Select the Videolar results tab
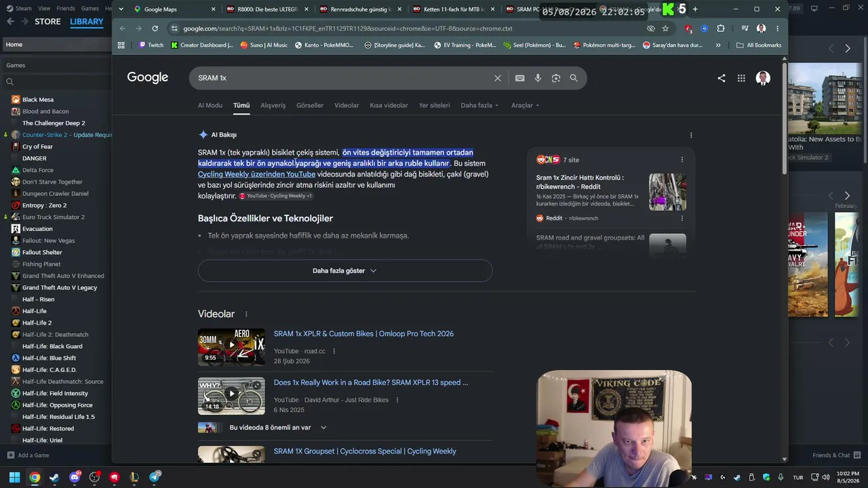 click(x=347, y=105)
